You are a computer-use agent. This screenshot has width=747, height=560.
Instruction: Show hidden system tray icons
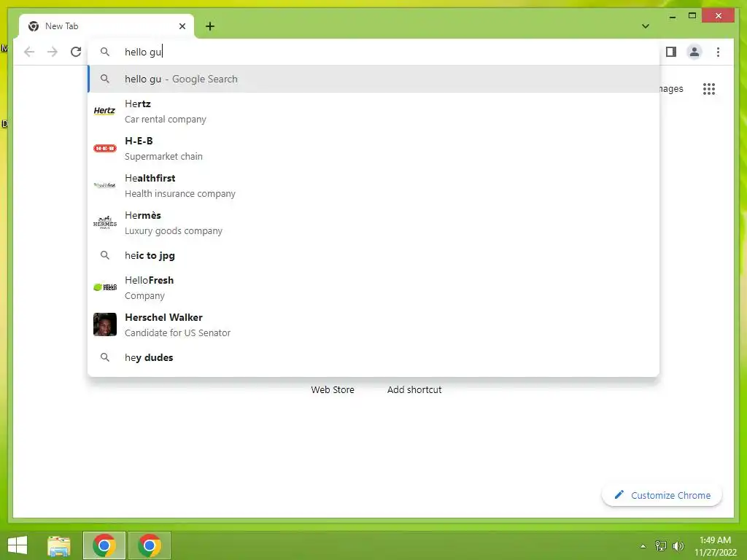(x=643, y=546)
